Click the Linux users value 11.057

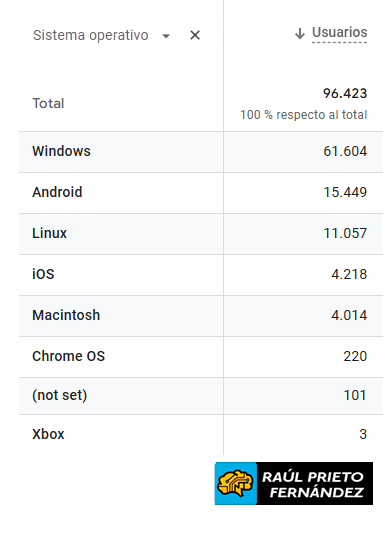(345, 233)
